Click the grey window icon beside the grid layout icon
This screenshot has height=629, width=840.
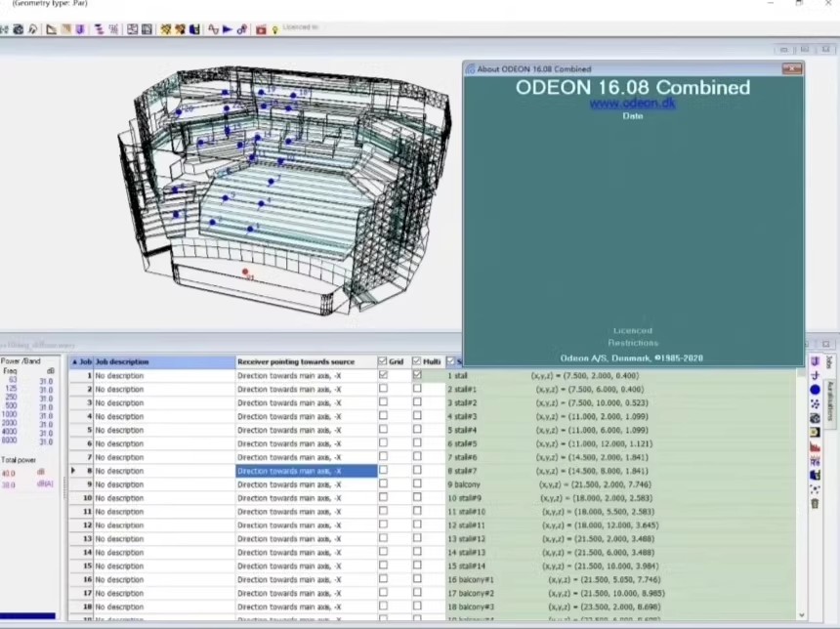click(147, 29)
